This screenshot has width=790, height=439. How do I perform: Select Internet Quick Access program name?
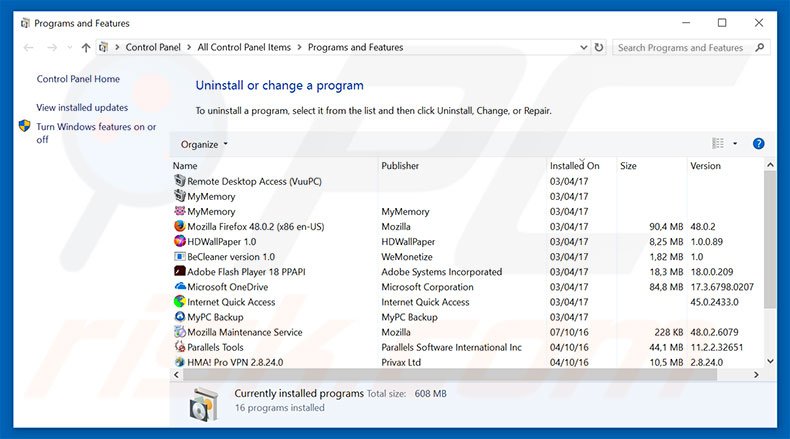pyautogui.click(x=231, y=302)
